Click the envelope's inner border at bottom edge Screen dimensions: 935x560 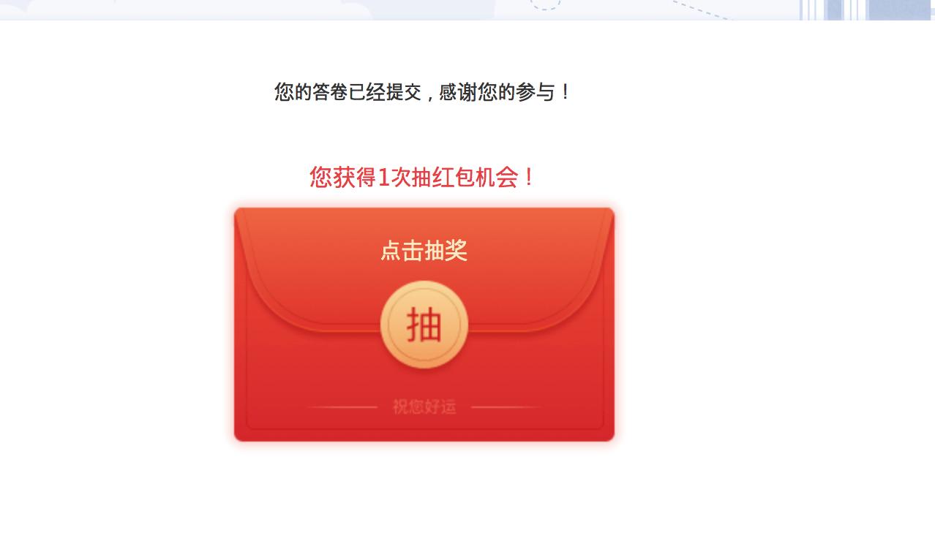point(424,428)
